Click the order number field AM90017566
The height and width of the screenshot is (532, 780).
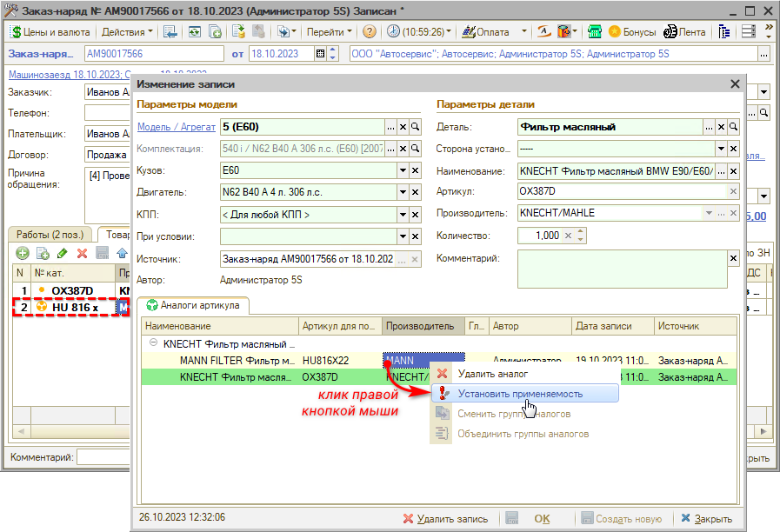154,54
